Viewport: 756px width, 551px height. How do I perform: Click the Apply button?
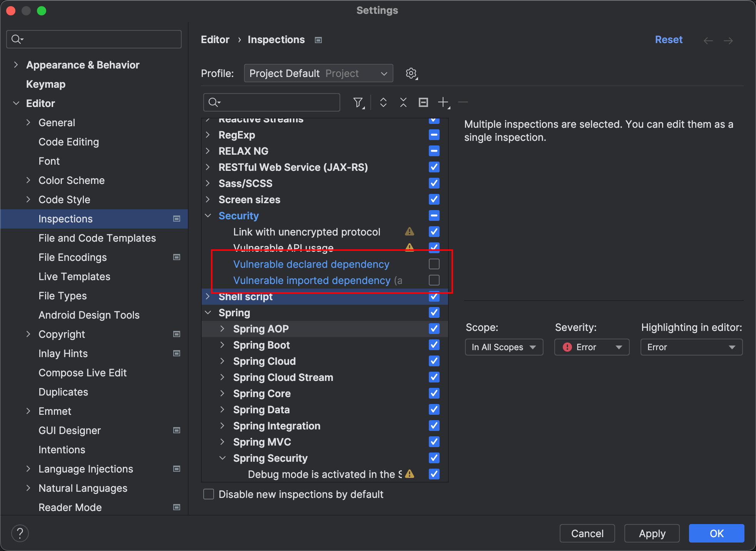tap(652, 533)
